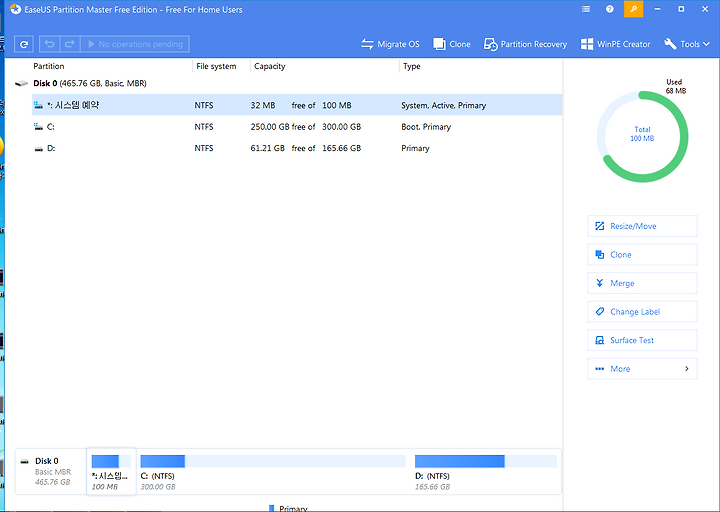Click the D: drive icon in list

(x=39, y=149)
